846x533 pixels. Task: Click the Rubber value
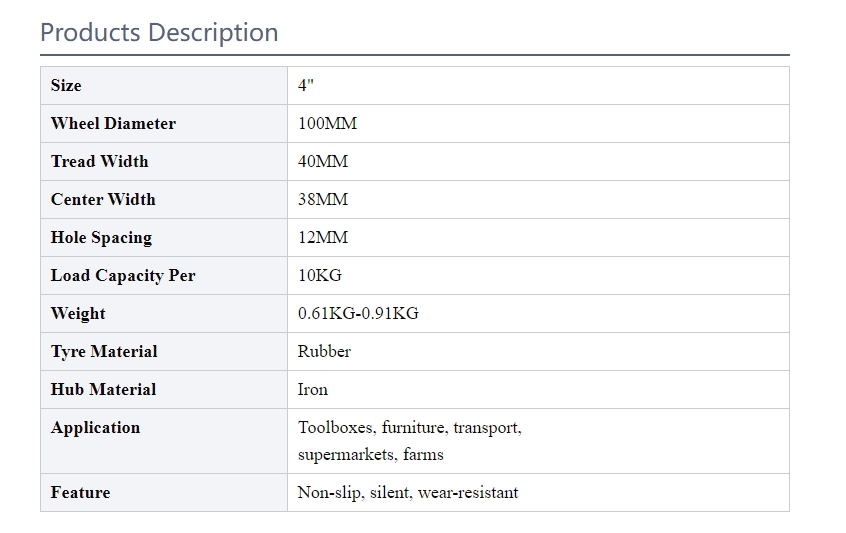pyautogui.click(x=324, y=352)
